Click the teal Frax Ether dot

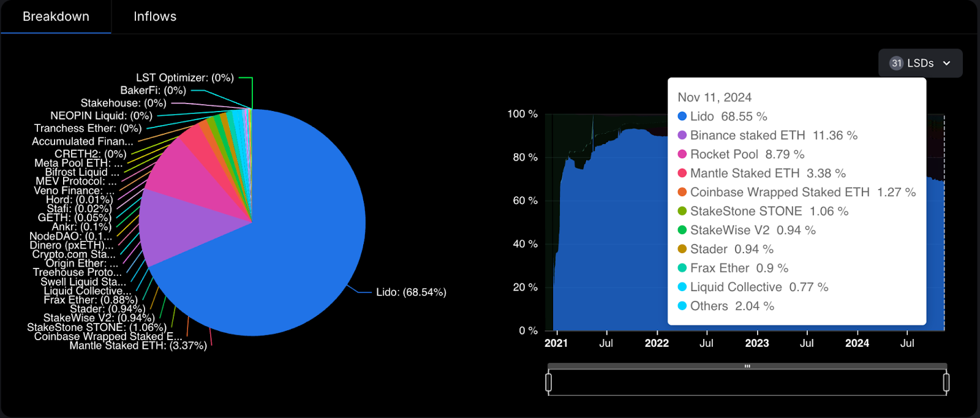pyautogui.click(x=682, y=268)
